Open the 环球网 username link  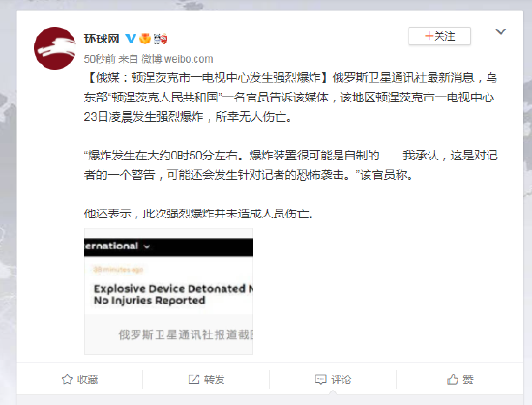pos(102,39)
